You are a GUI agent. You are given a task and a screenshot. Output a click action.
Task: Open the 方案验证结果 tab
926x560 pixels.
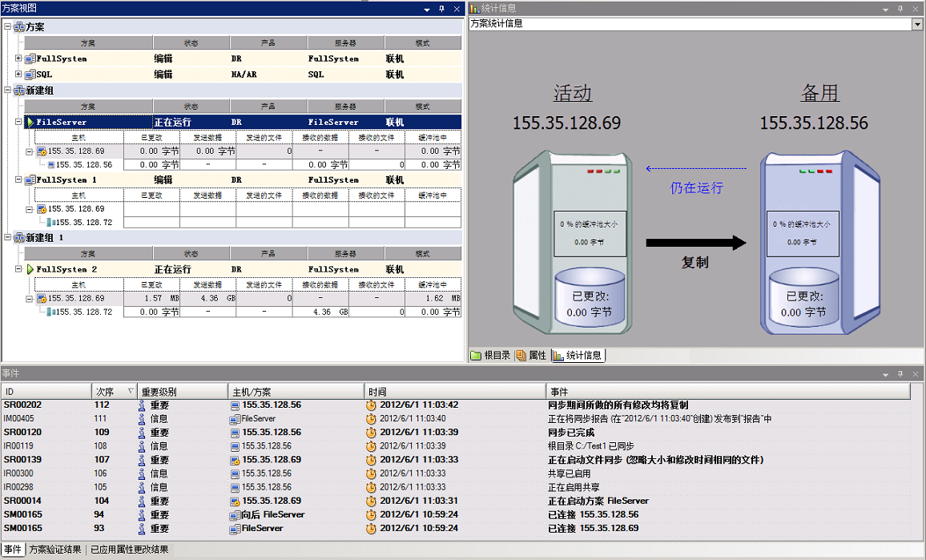coord(55,550)
